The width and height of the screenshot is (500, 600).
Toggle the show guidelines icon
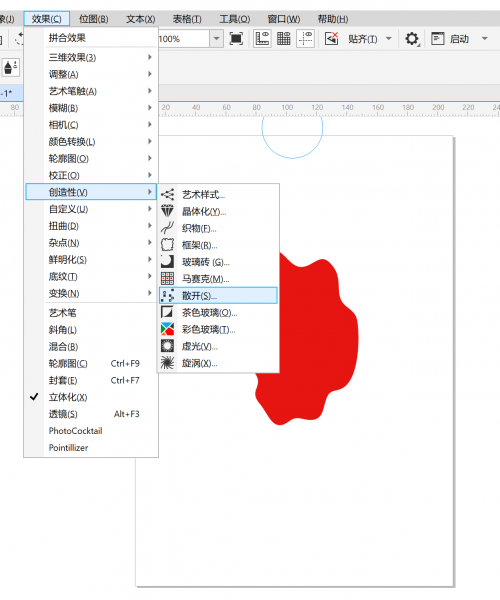[305, 39]
